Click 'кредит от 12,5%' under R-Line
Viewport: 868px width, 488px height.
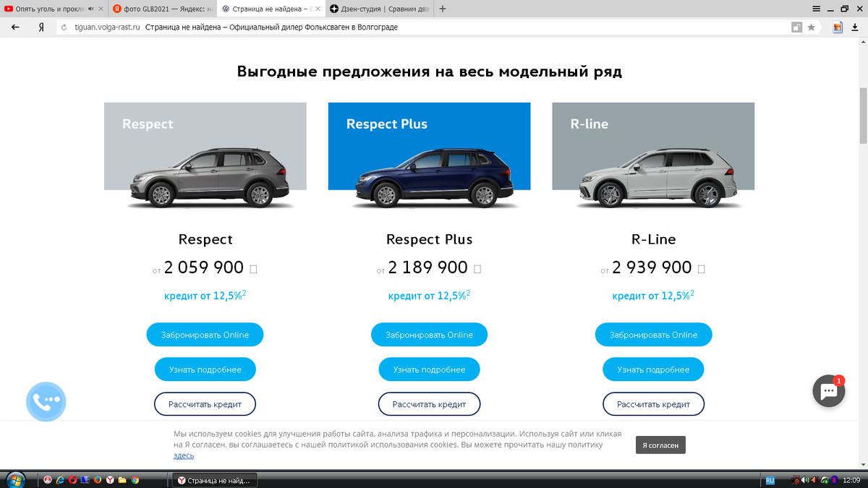click(x=653, y=296)
